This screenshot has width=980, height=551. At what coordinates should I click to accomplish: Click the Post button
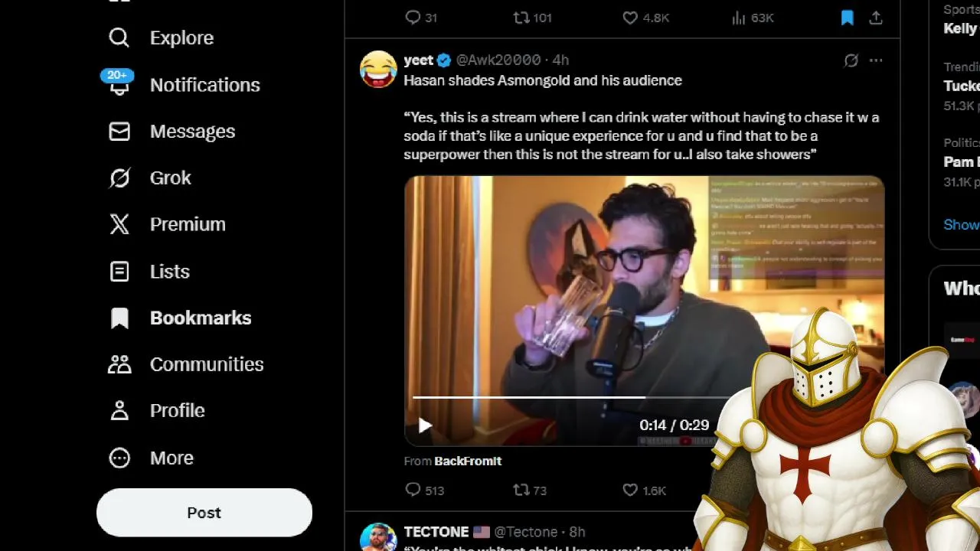point(204,513)
